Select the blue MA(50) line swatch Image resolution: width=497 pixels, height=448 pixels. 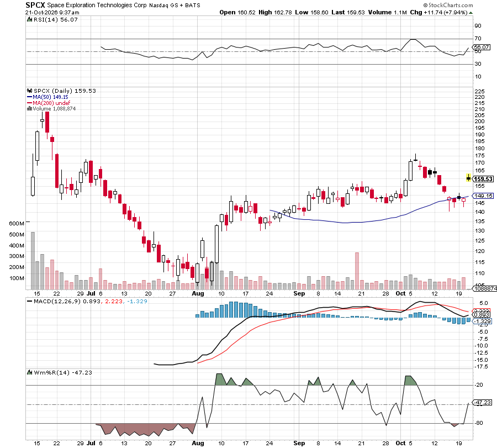tap(29, 97)
